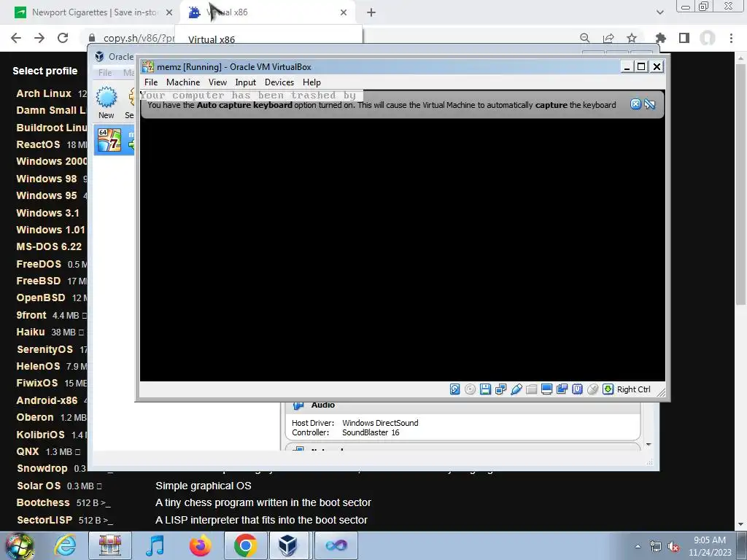Go forward in Chrome browser
This screenshot has width=747, height=560.
(x=39, y=38)
